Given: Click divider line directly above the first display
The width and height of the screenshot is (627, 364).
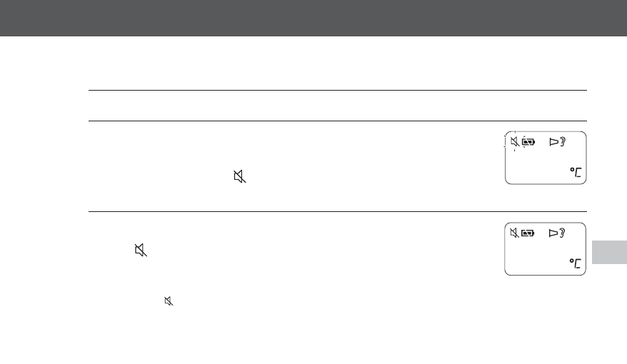Looking at the screenshot, I should 338,121.
